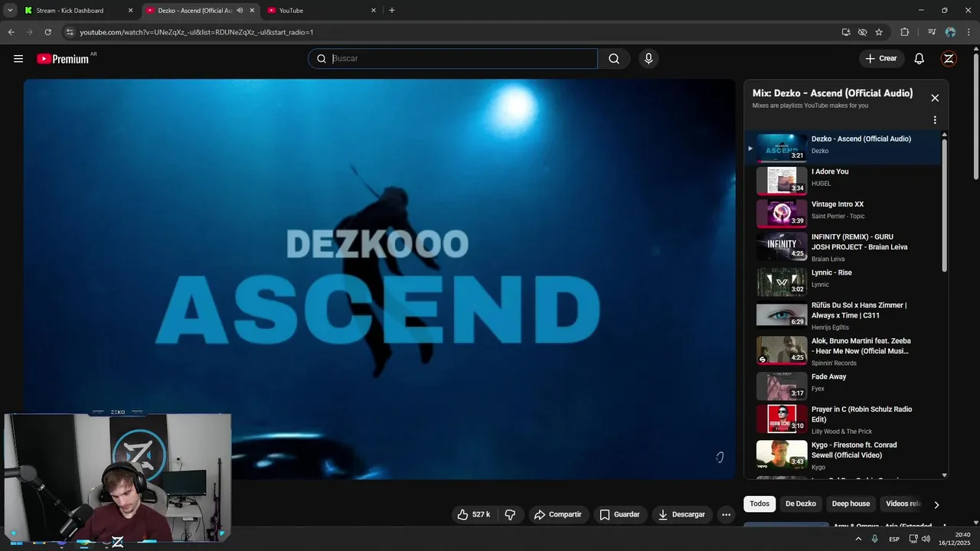Click the search magnifier button
This screenshot has height=551, width=980.
coord(614,59)
